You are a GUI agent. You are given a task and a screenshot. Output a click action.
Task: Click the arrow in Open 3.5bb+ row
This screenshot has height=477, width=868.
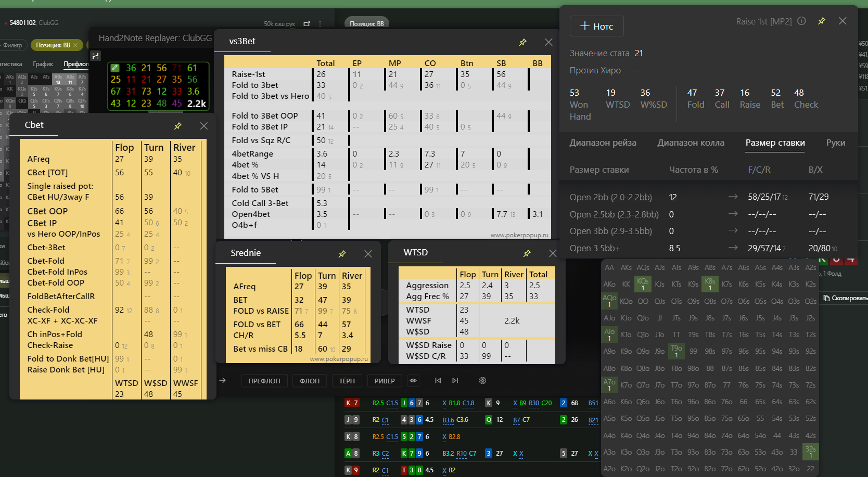733,248
